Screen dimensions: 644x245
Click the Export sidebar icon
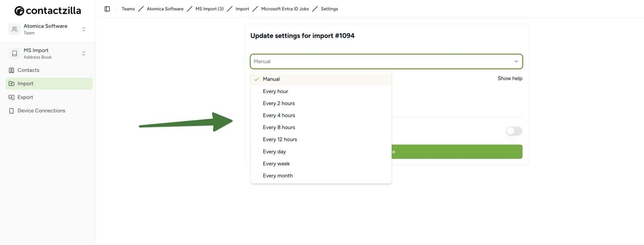click(11, 97)
